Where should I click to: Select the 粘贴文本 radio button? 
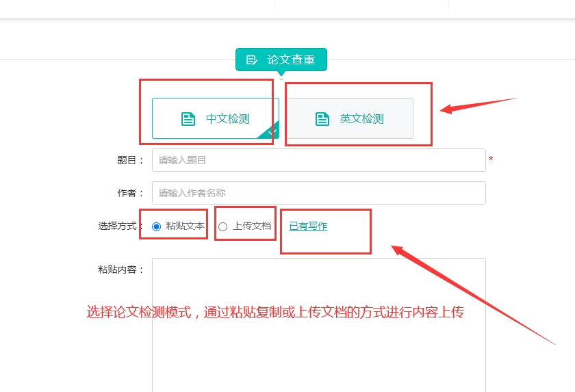(x=157, y=226)
